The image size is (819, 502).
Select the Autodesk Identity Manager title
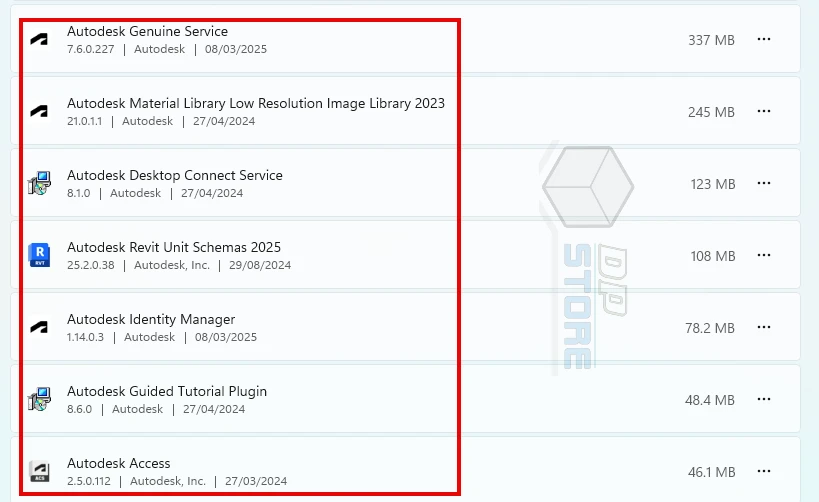click(x=151, y=319)
